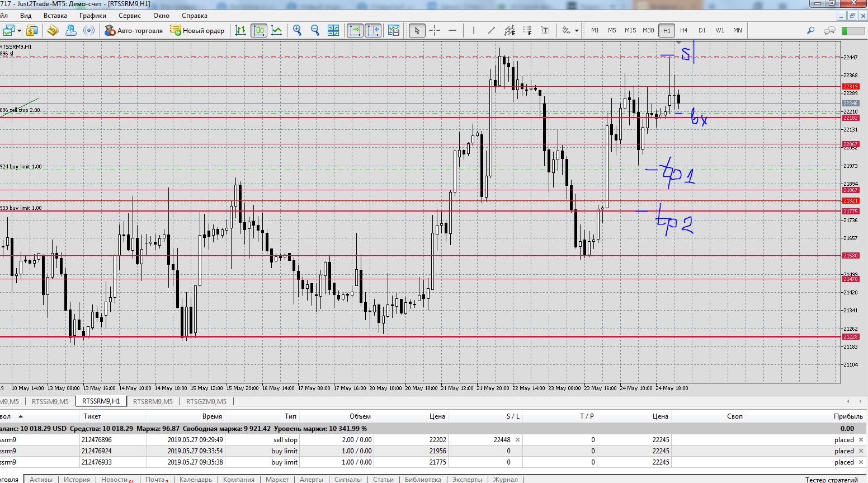Tile the chart windows with the grid icon

click(x=333, y=30)
